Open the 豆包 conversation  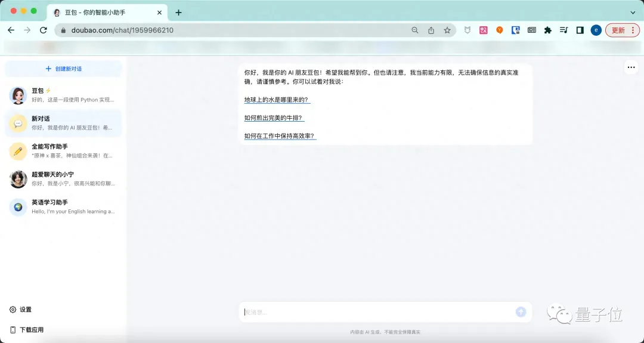point(63,95)
